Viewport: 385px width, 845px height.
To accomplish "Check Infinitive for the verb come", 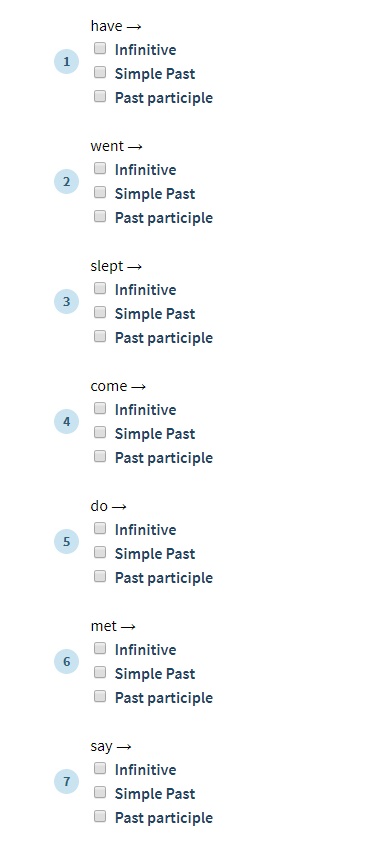I will (x=100, y=408).
